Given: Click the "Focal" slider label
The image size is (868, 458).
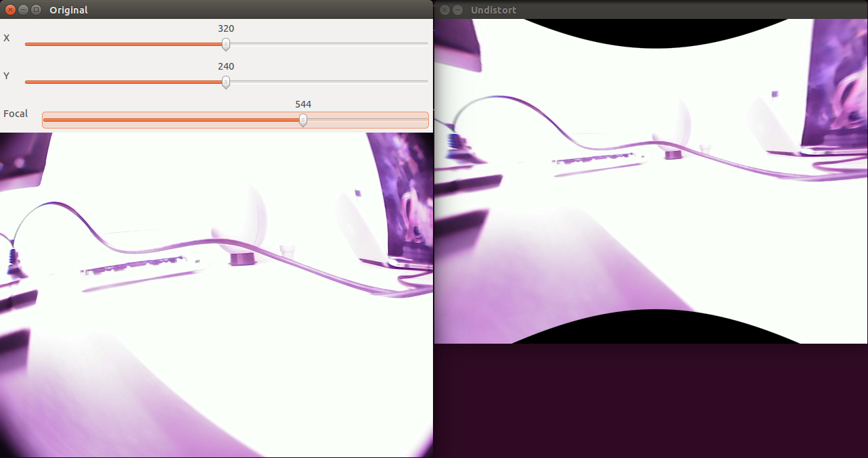Looking at the screenshot, I should click(x=16, y=114).
